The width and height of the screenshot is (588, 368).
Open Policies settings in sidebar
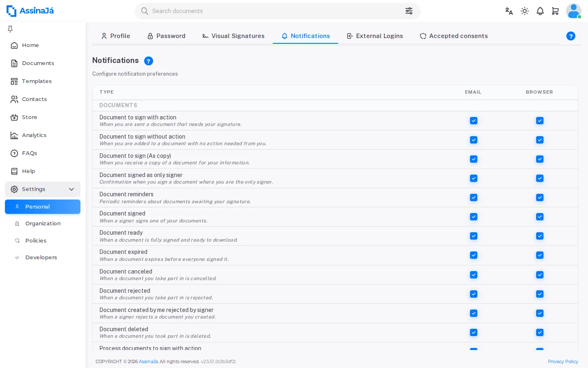click(42, 241)
